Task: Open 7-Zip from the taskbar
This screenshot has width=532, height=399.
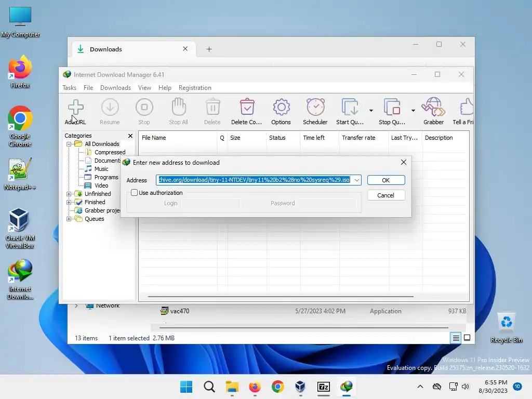Action: coord(323,387)
